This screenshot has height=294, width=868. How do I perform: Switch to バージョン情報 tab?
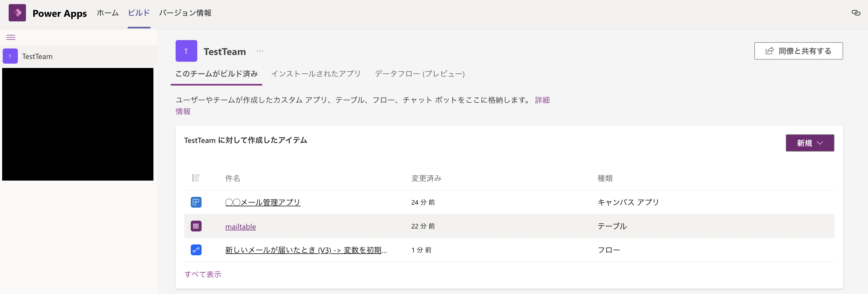click(185, 13)
